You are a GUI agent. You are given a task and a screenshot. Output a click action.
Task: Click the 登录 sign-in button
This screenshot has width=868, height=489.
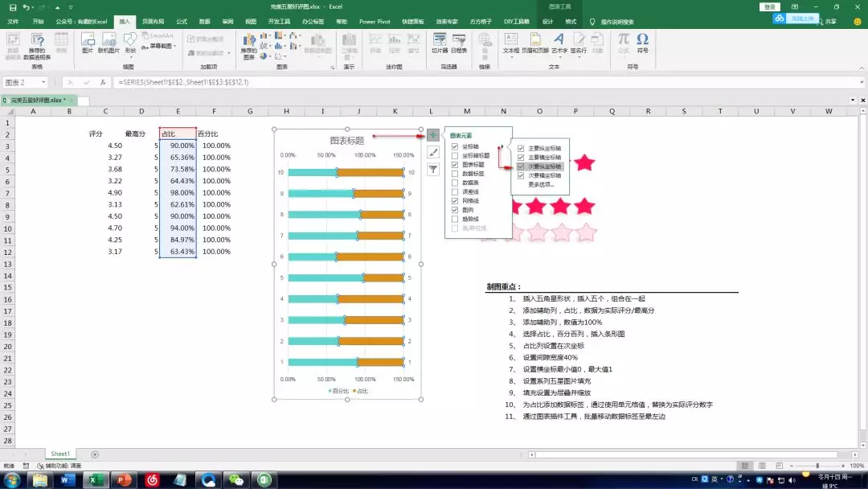(770, 6)
